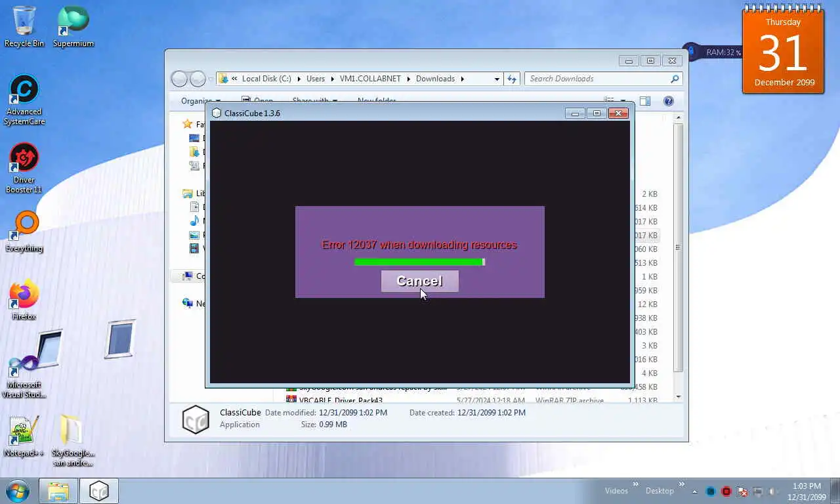Open the Explorer help question-mark icon
Image resolution: width=840 pixels, height=504 pixels.
click(x=669, y=101)
